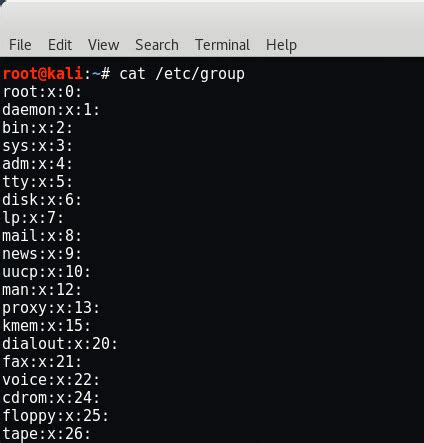Select the line 'news:x:9:'
This screenshot has width=424, height=443.
[42, 254]
